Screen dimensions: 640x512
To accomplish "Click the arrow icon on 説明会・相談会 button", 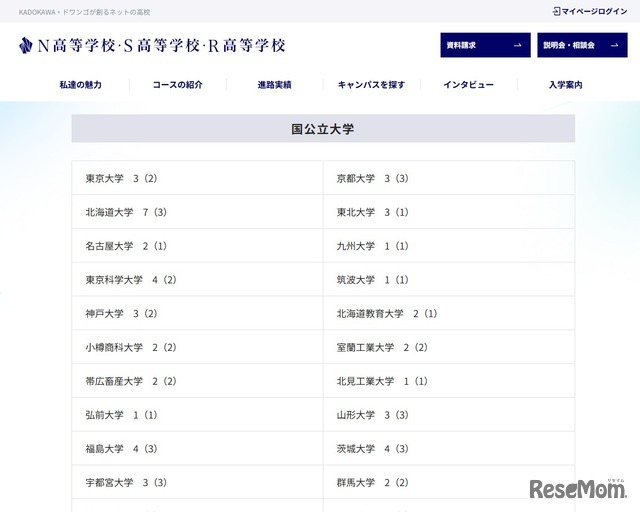I will coord(615,45).
